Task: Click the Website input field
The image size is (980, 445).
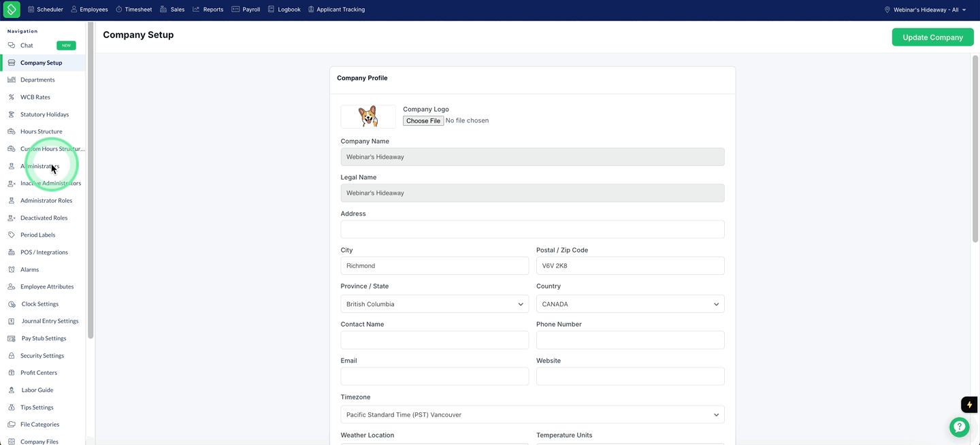Action: coord(630,376)
